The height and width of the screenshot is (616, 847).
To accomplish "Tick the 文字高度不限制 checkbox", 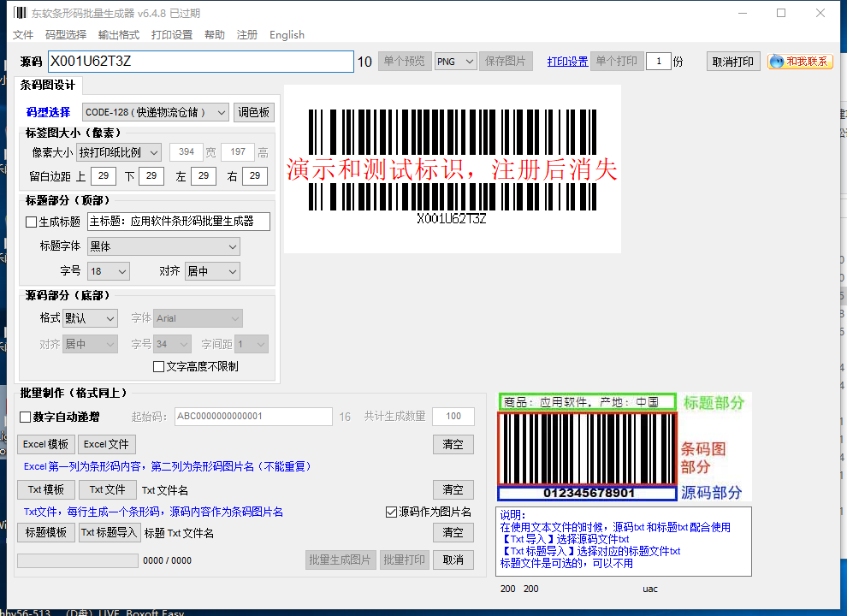I will pyautogui.click(x=159, y=367).
